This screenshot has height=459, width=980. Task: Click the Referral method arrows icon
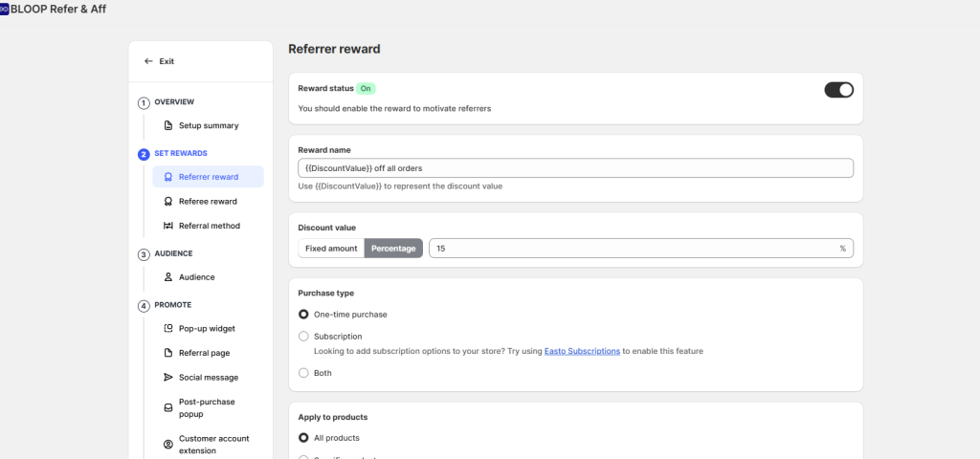tap(168, 226)
